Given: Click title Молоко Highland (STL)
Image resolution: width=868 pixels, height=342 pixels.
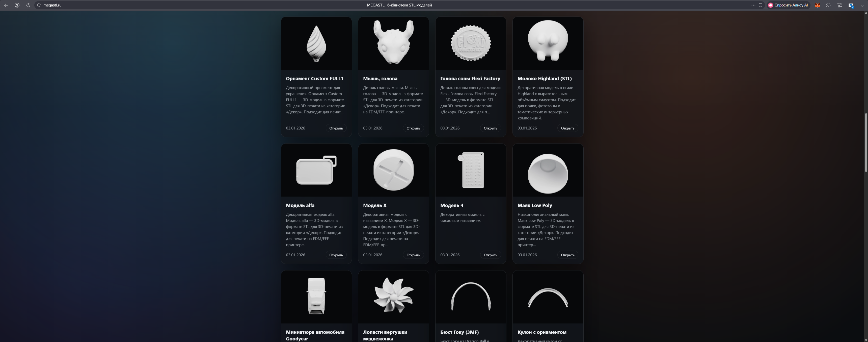Looking at the screenshot, I should pyautogui.click(x=545, y=79).
